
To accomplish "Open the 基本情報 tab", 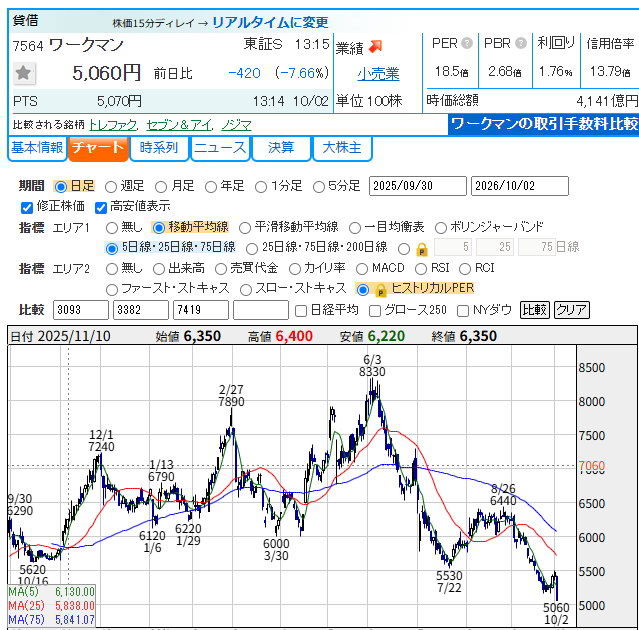I will (x=37, y=148).
